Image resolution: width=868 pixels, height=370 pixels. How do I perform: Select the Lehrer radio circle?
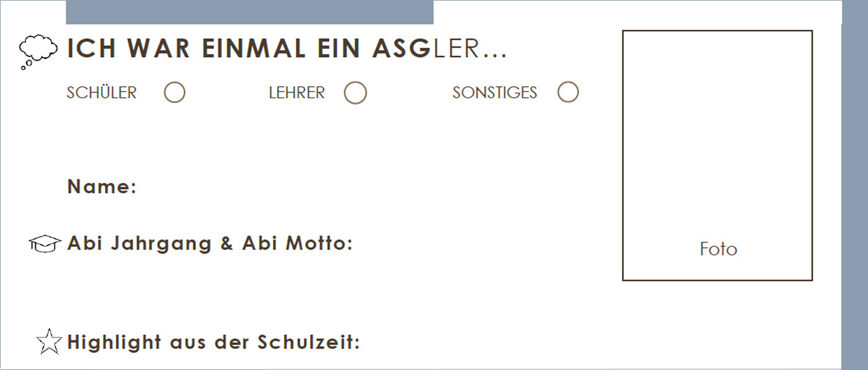pos(355,92)
